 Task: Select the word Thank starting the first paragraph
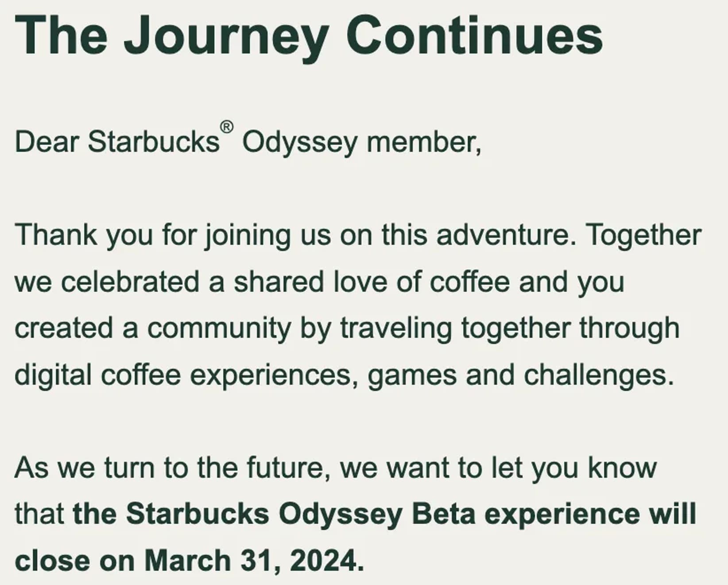[56, 235]
